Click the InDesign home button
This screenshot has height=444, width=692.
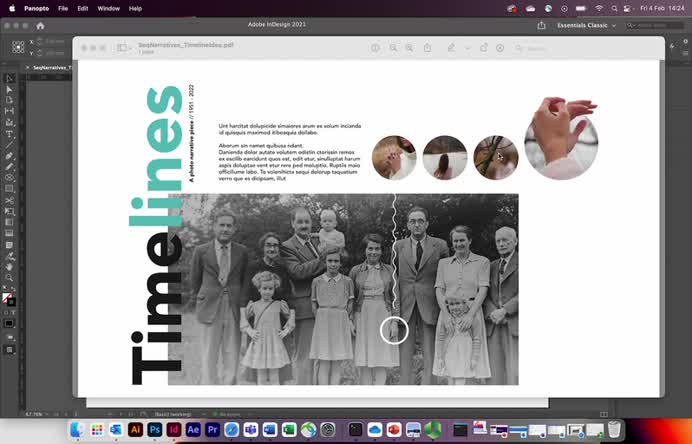40,25
